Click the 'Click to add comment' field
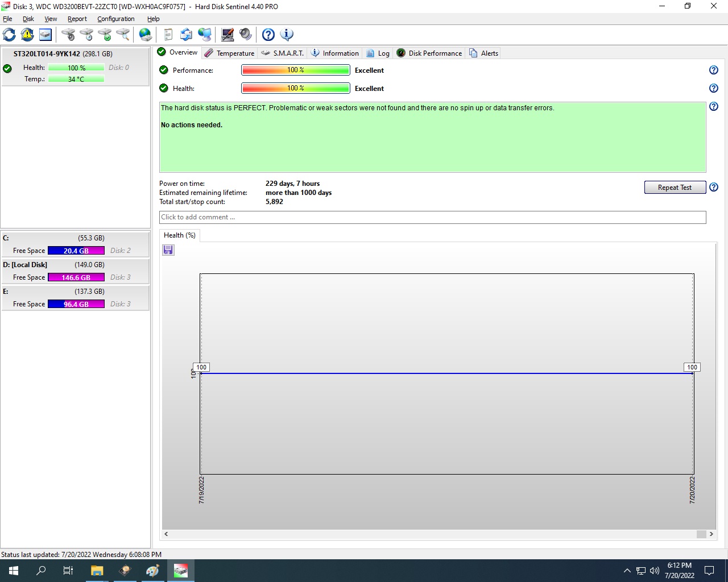728x582 pixels. pyautogui.click(x=432, y=217)
